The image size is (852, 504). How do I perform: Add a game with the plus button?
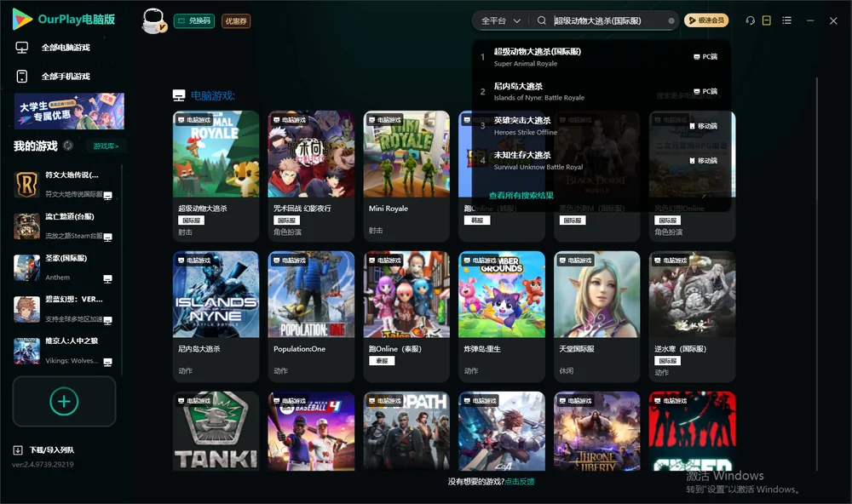click(x=64, y=401)
